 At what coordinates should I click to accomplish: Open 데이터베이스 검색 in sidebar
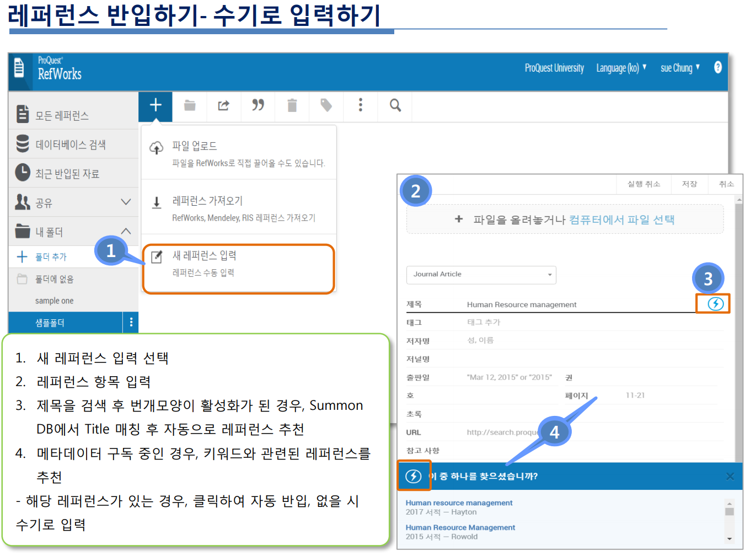(x=73, y=143)
